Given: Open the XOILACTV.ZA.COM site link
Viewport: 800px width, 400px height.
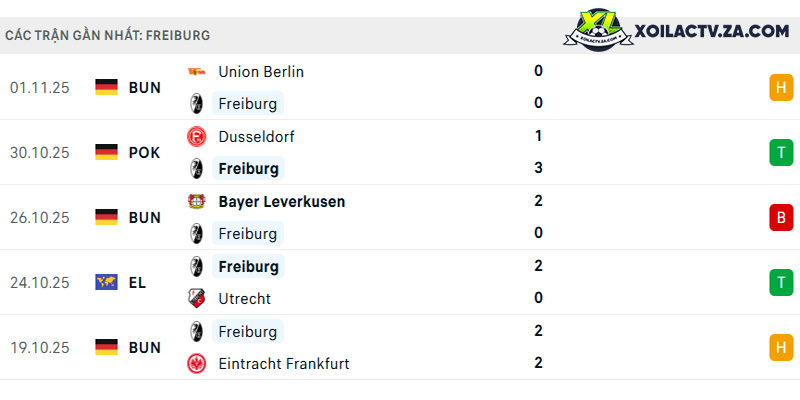Looking at the screenshot, I should (x=712, y=31).
